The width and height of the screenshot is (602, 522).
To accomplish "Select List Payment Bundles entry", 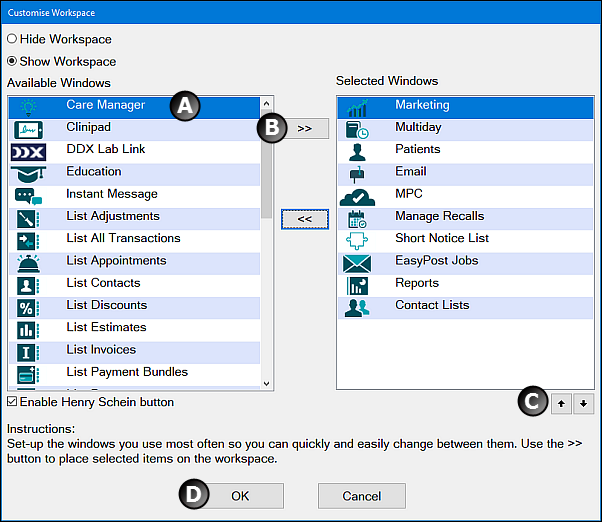I will [x=134, y=375].
